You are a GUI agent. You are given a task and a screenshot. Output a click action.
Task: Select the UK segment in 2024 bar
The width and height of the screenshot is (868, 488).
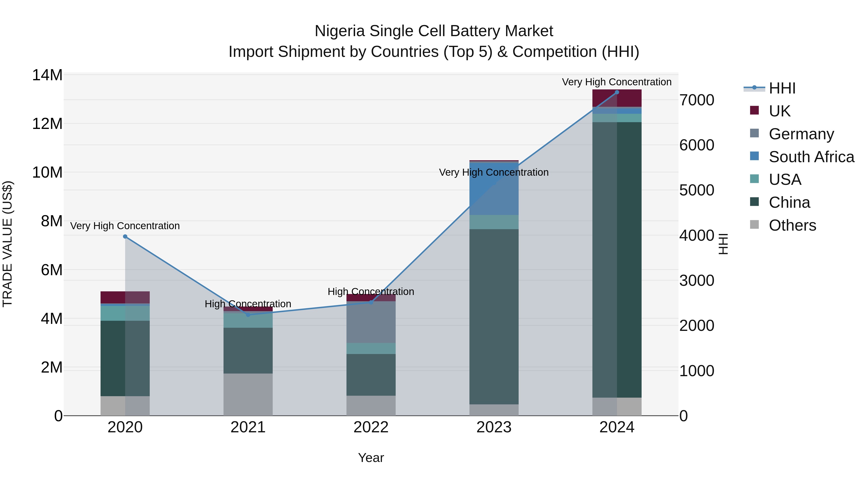tap(617, 98)
